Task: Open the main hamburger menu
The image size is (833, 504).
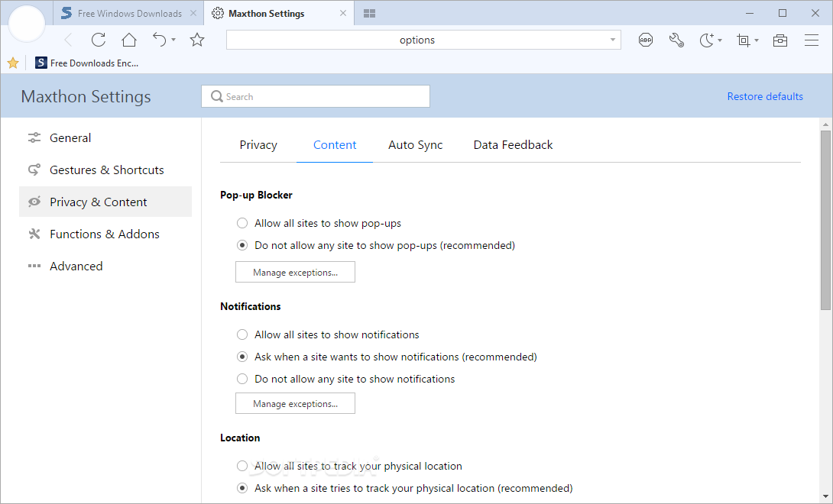Action: click(811, 40)
